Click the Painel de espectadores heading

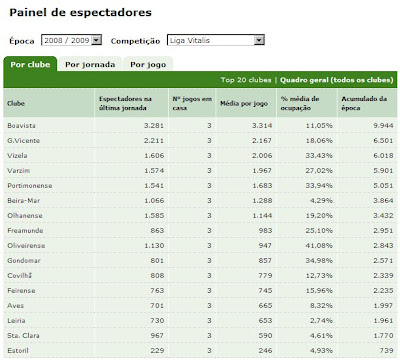[80, 13]
